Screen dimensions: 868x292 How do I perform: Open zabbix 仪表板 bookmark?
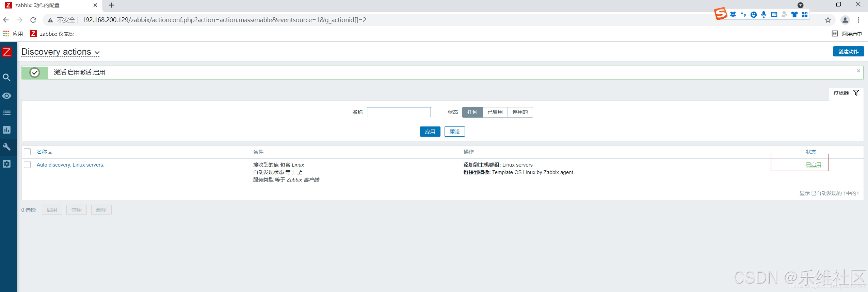(x=52, y=34)
